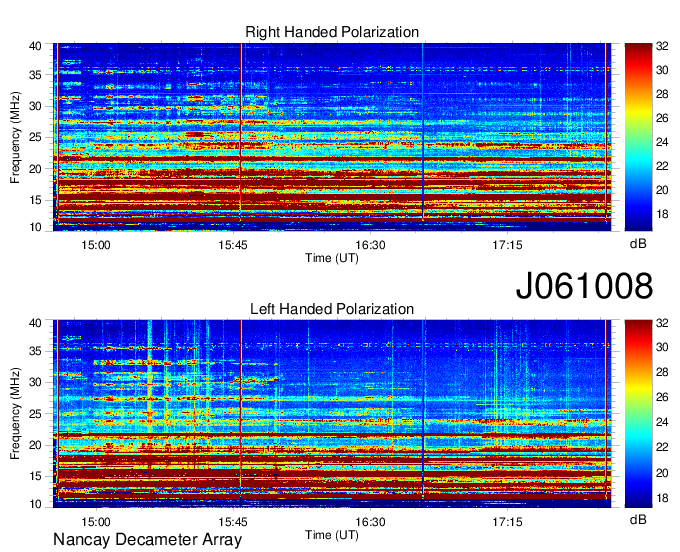The image size is (680, 552).
Task: Click the 10 MHz tick on top plot
Action: (35, 227)
